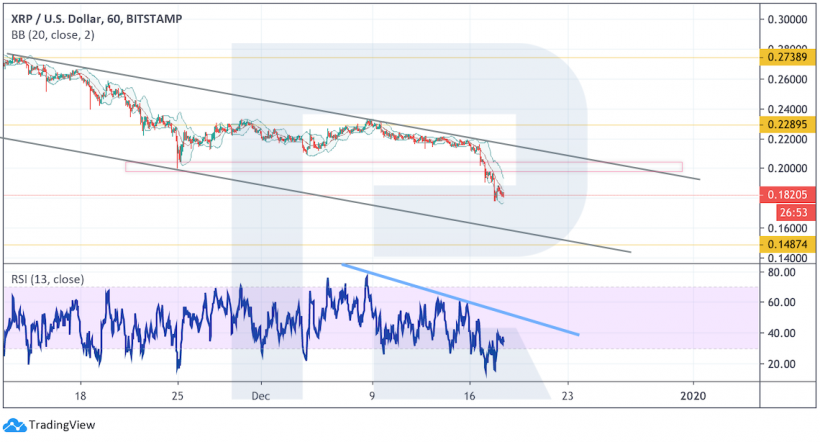Click the 0.16000 price axis value
Image resolution: width=820 pixels, height=442 pixels.
[787, 229]
